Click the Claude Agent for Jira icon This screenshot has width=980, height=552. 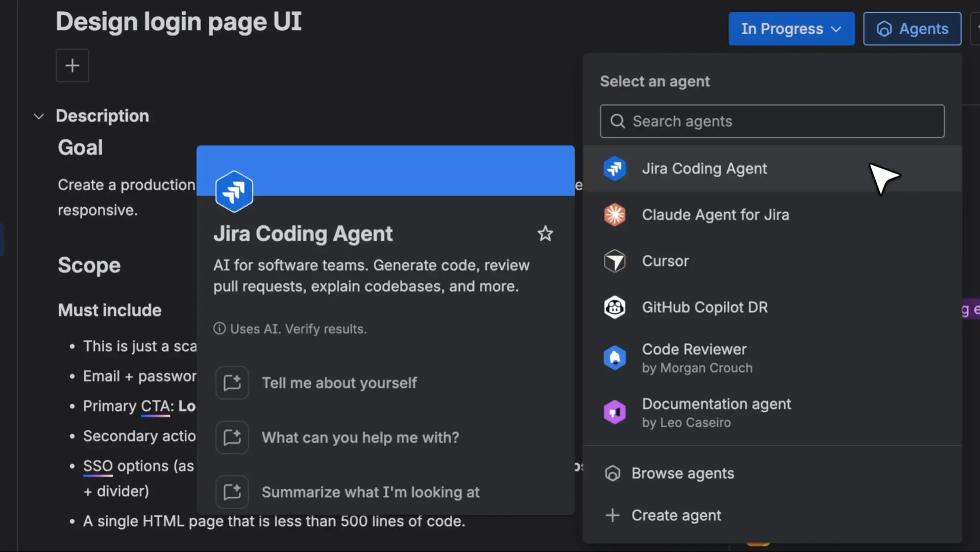[615, 215]
